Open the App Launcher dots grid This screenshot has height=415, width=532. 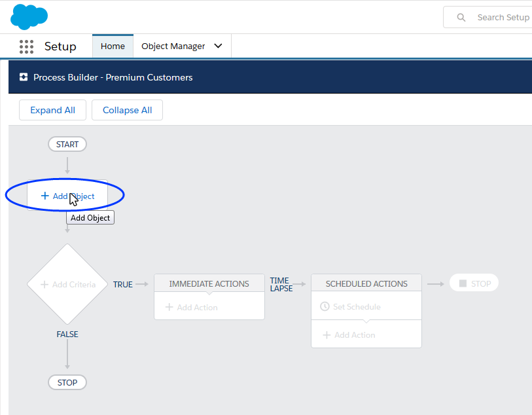[x=26, y=46]
